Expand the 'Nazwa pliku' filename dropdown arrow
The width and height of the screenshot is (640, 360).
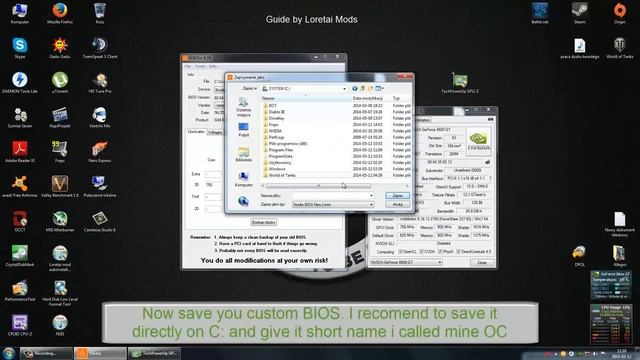[371, 196]
